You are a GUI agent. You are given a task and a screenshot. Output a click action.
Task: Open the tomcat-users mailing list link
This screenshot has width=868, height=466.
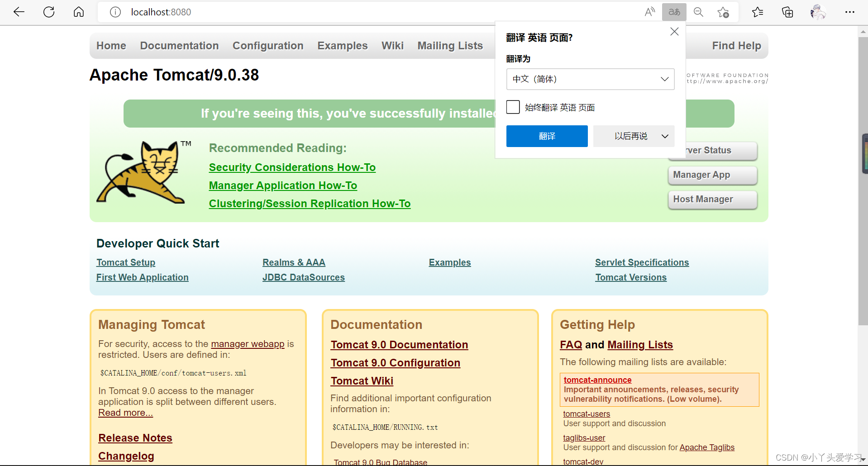[x=587, y=414]
